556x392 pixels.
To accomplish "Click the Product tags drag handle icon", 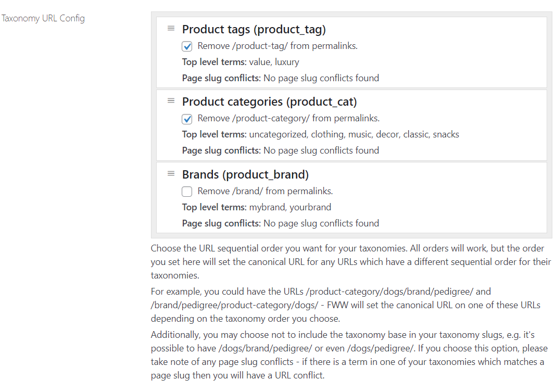I will [171, 28].
